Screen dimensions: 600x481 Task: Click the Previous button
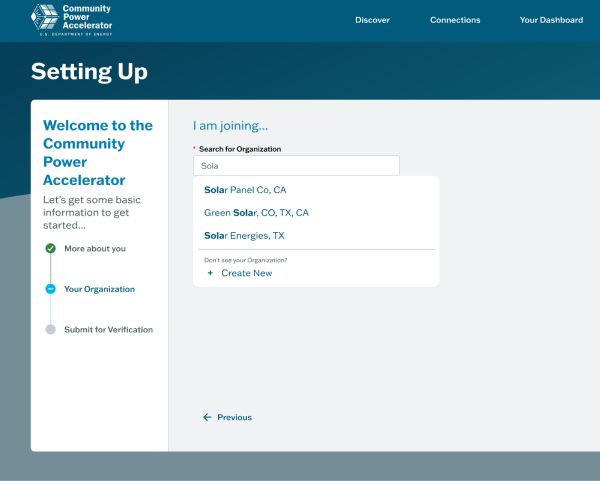tap(227, 417)
